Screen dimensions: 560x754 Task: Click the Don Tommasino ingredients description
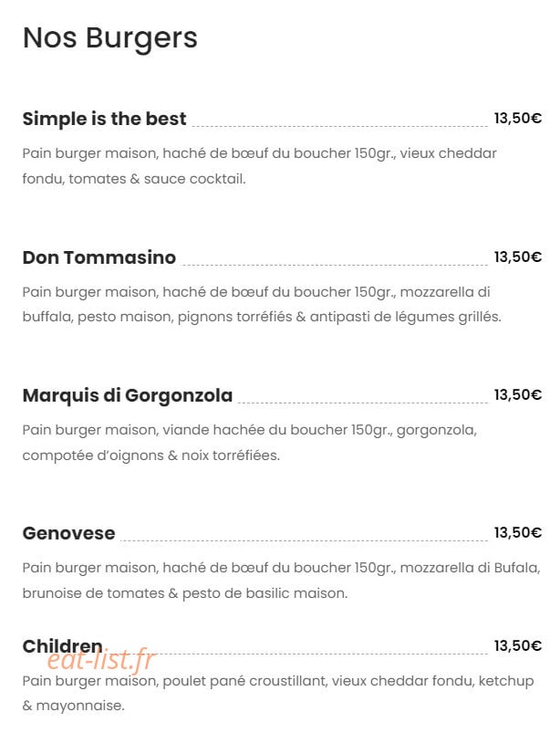[262, 304]
